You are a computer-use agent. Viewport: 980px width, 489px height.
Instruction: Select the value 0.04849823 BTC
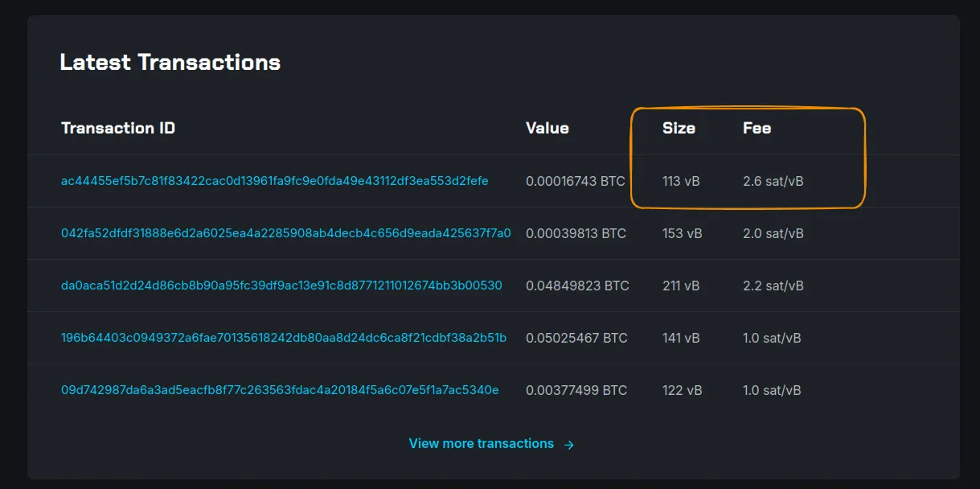click(x=576, y=286)
